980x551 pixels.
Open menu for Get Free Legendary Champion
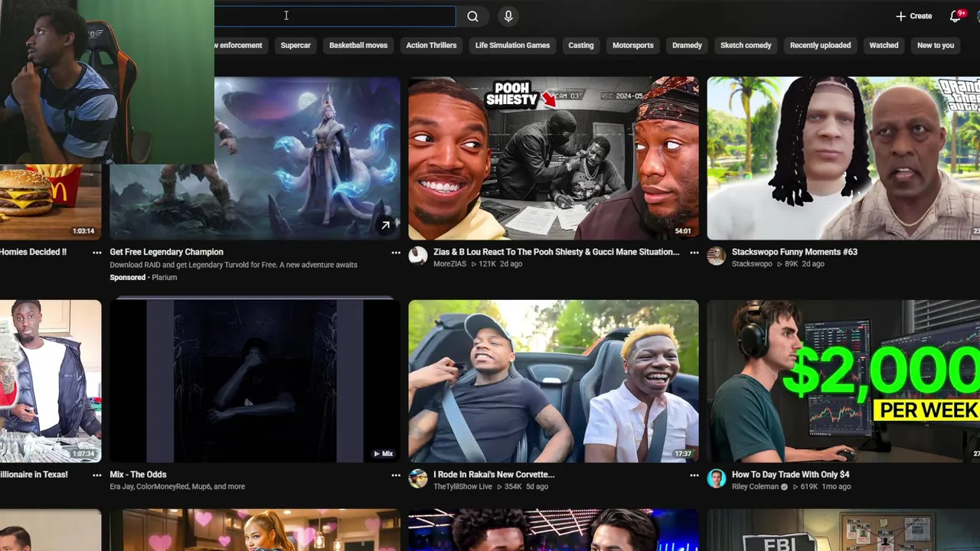(396, 253)
